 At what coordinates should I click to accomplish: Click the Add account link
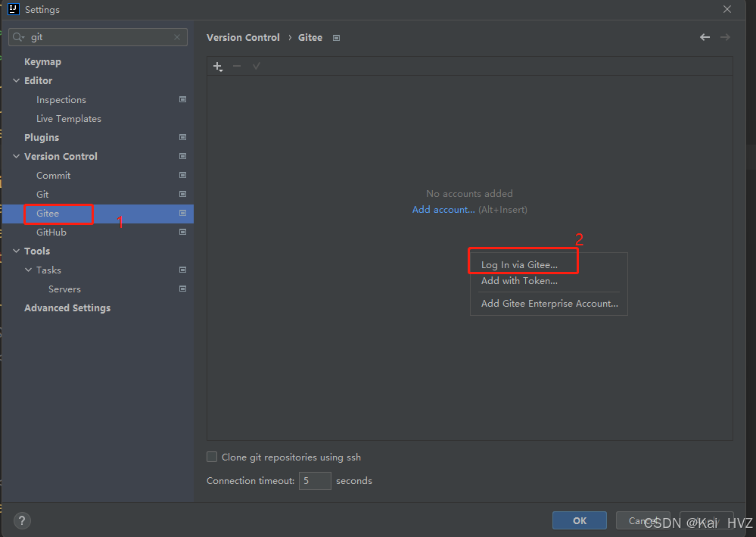[x=443, y=210]
